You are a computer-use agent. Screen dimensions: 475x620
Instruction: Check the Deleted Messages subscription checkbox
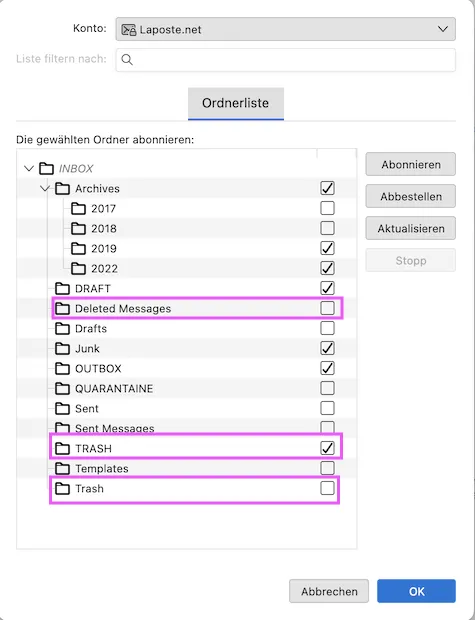tap(327, 308)
